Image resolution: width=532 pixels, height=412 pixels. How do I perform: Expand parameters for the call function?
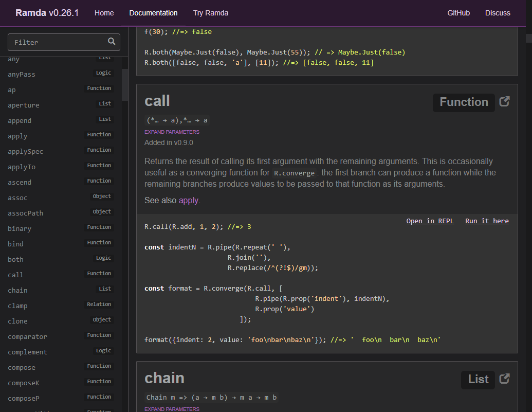click(x=172, y=132)
